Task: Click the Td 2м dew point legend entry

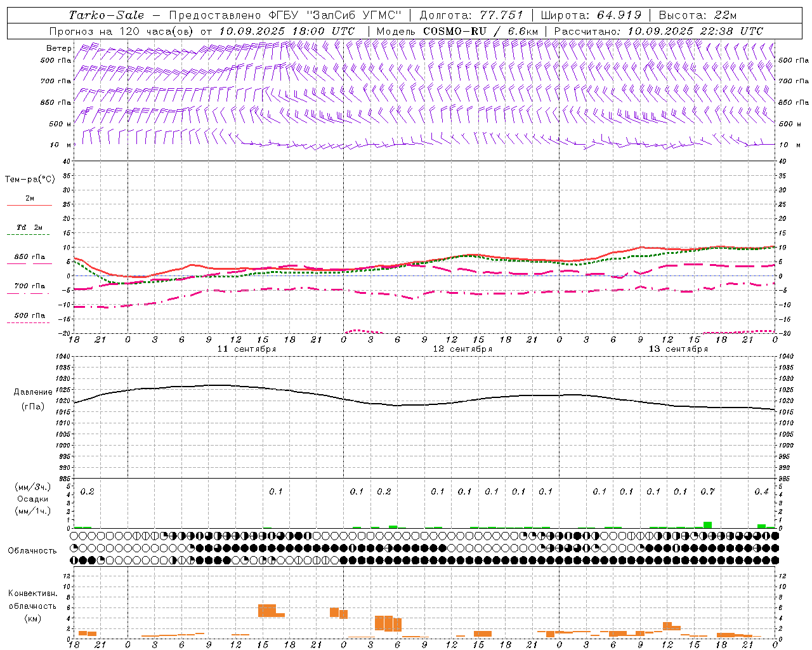Action: click(x=30, y=227)
